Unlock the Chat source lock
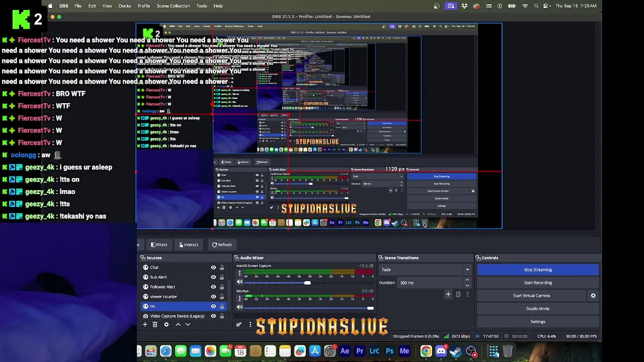 221,267
